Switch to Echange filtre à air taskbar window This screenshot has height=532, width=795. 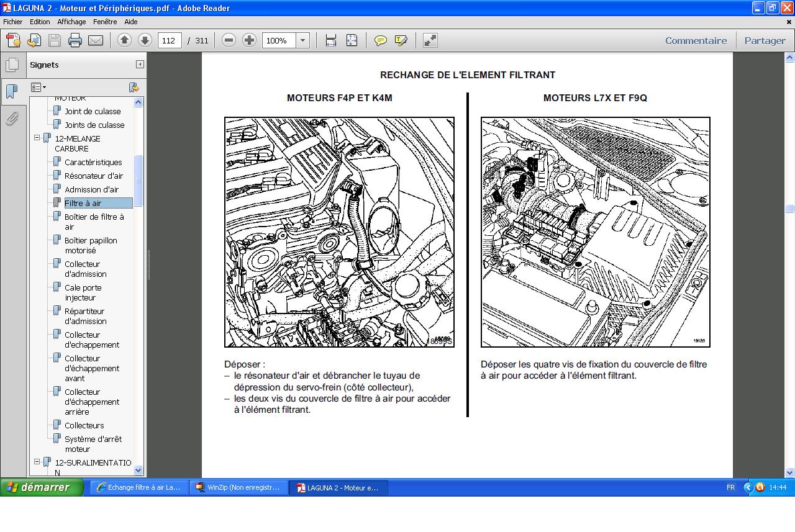(140, 487)
